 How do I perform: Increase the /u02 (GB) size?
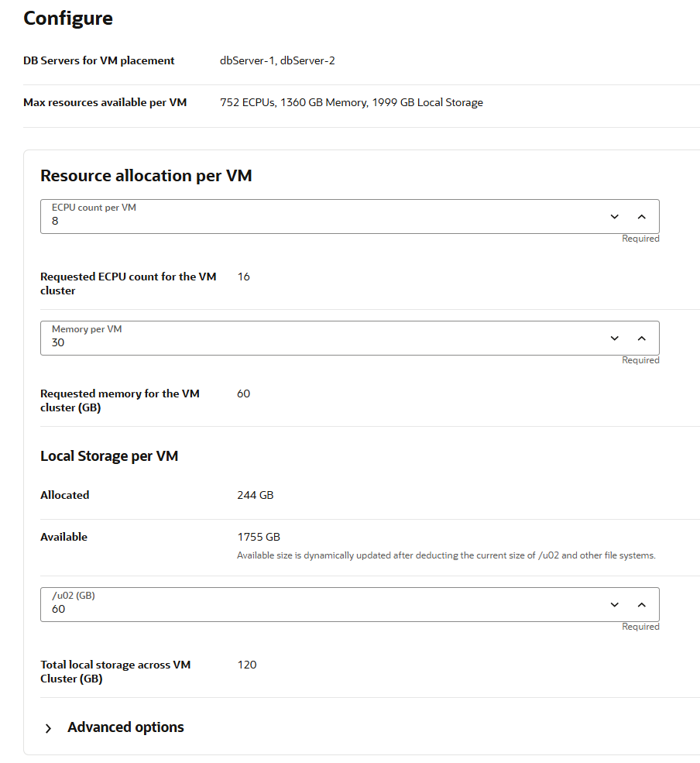tap(641, 605)
